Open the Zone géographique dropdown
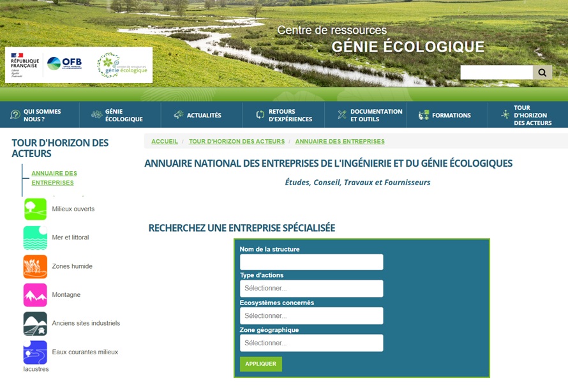This screenshot has width=568, height=392. 311,343
